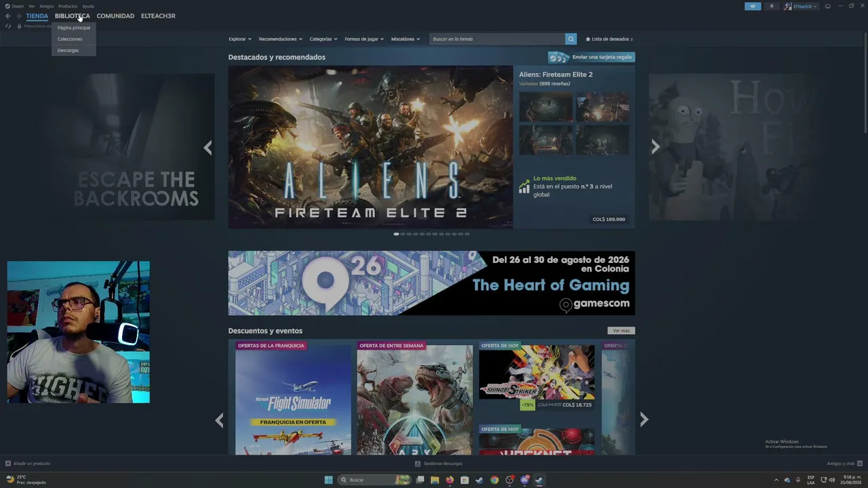Open the Ayuda menu
The width and height of the screenshot is (868, 488).
(x=88, y=6)
